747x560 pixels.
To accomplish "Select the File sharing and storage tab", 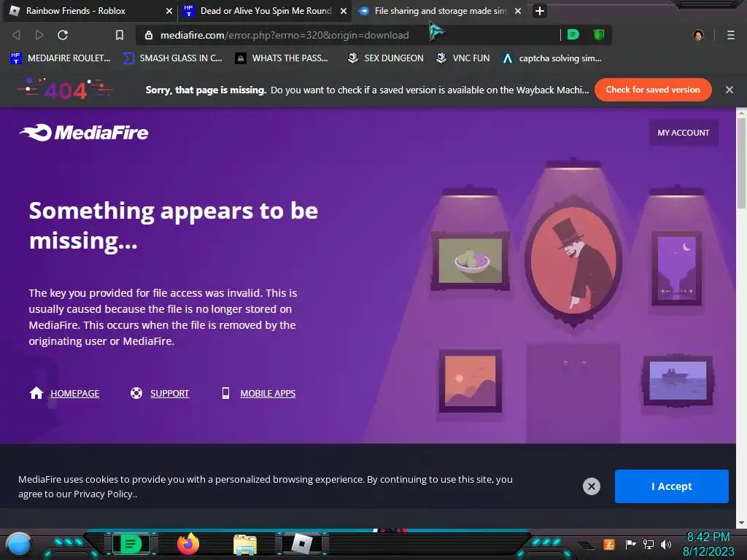I will (438, 11).
